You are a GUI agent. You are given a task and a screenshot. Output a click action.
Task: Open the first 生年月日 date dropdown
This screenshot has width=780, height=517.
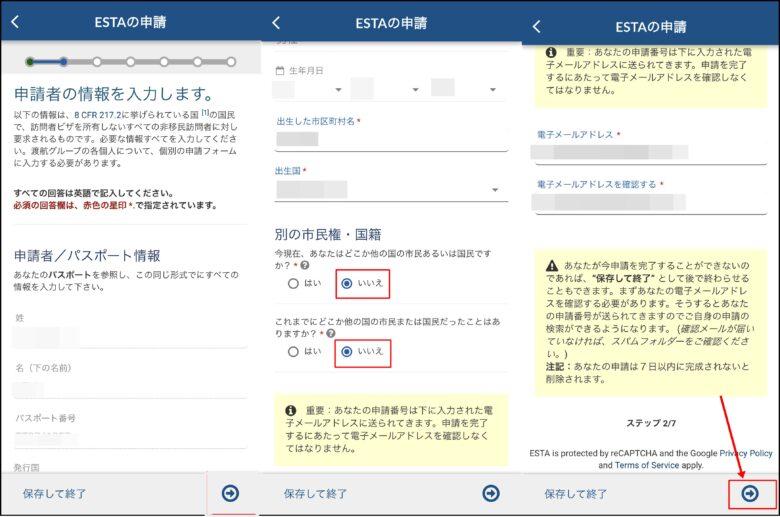306,90
